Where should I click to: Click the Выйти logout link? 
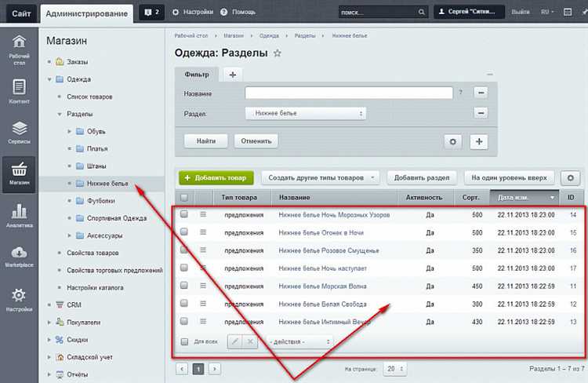(521, 12)
